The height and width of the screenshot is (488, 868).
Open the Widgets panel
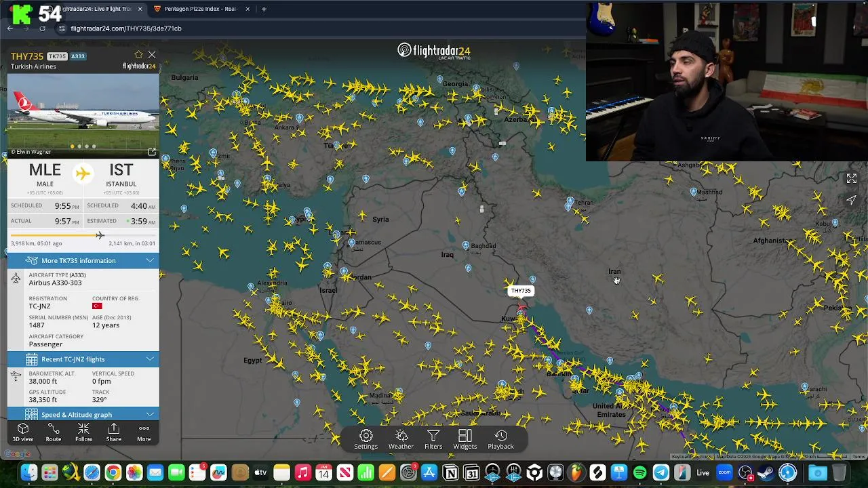point(465,439)
